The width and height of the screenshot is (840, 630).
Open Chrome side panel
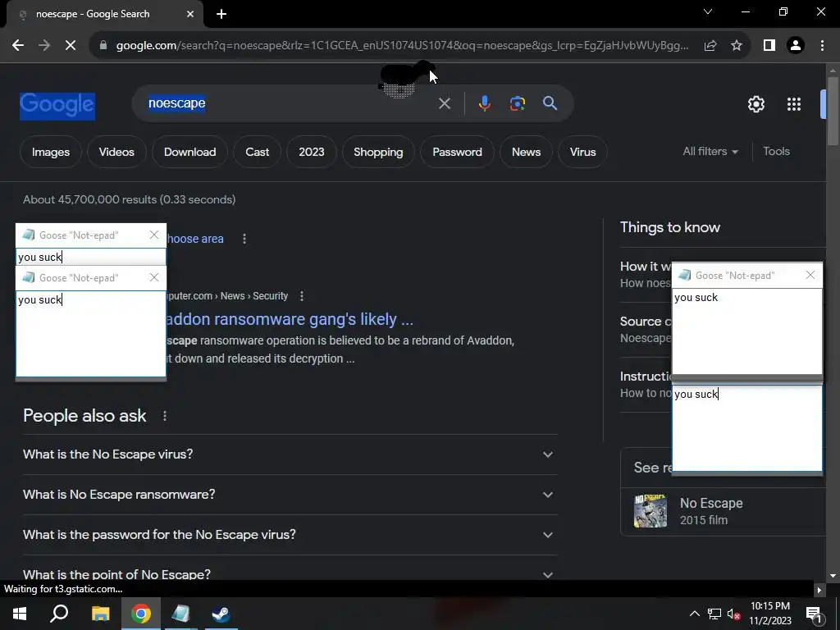769,46
